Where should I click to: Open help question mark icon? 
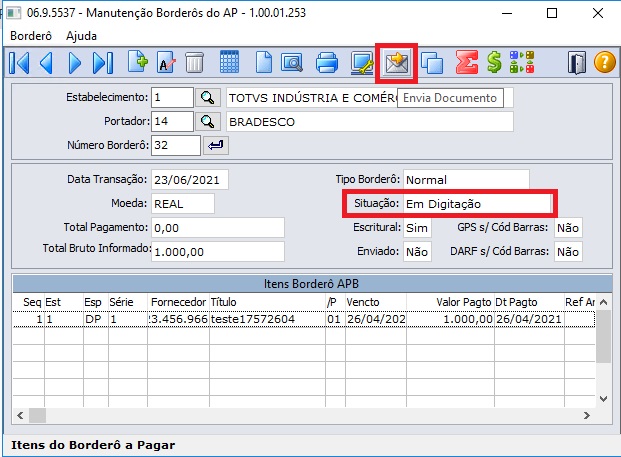pos(604,63)
